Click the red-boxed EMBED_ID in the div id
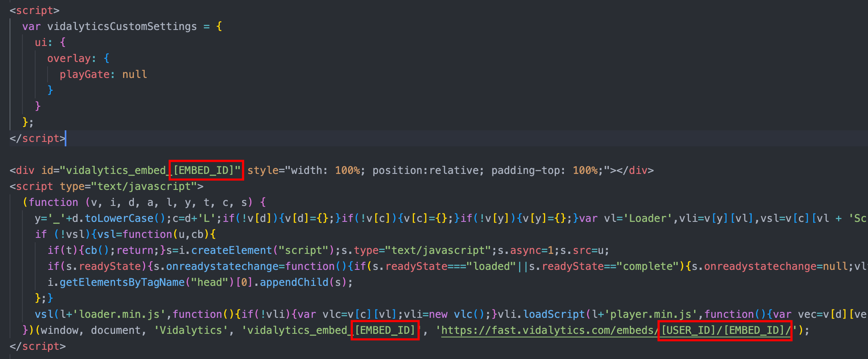Image resolution: width=868 pixels, height=359 pixels. pos(206,170)
